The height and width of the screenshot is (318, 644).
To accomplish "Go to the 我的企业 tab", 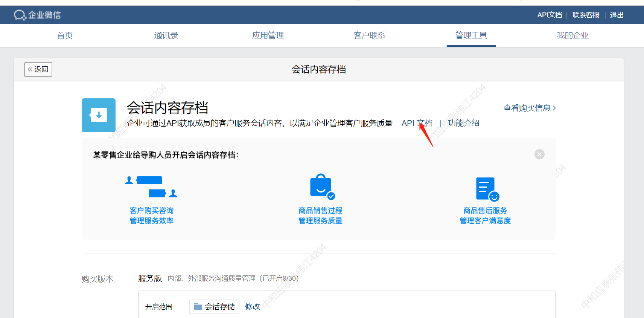I will (x=572, y=35).
